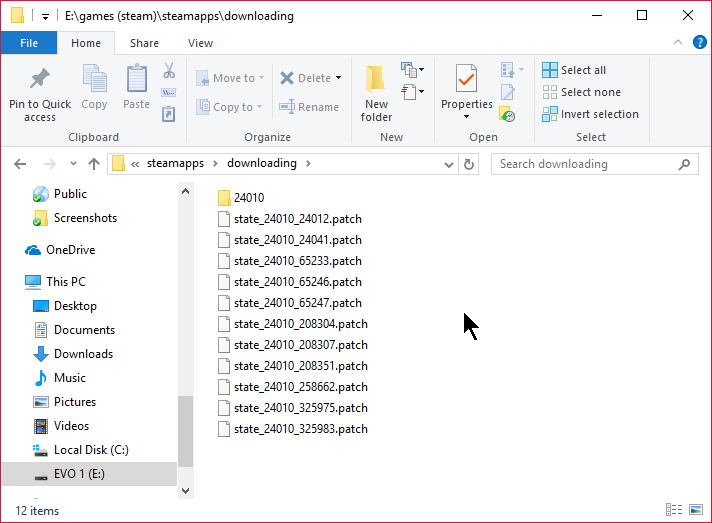
Task: Collapse the ribbon with the chevron
Action: [x=678, y=42]
